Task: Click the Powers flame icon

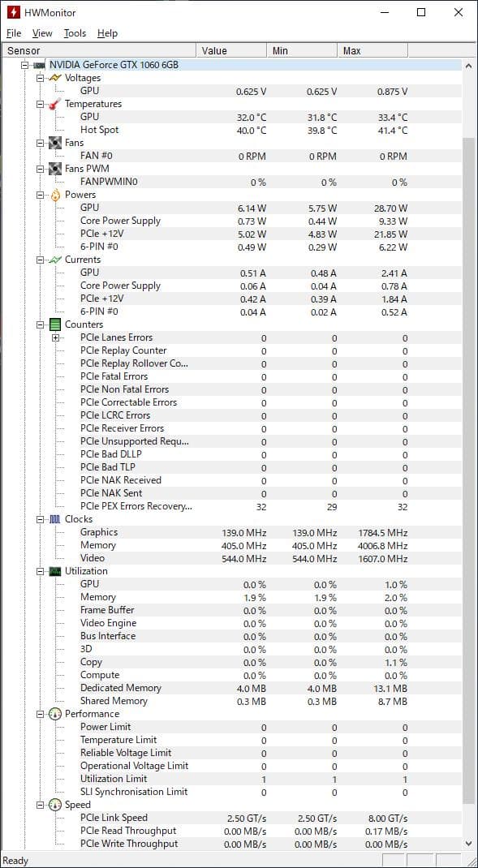Action: click(55, 195)
